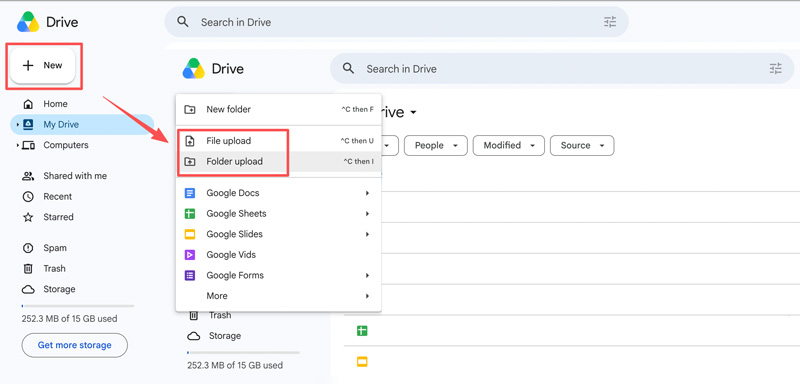Choose File upload from the menu
Viewport: 800px width, 384px height.
tap(279, 141)
